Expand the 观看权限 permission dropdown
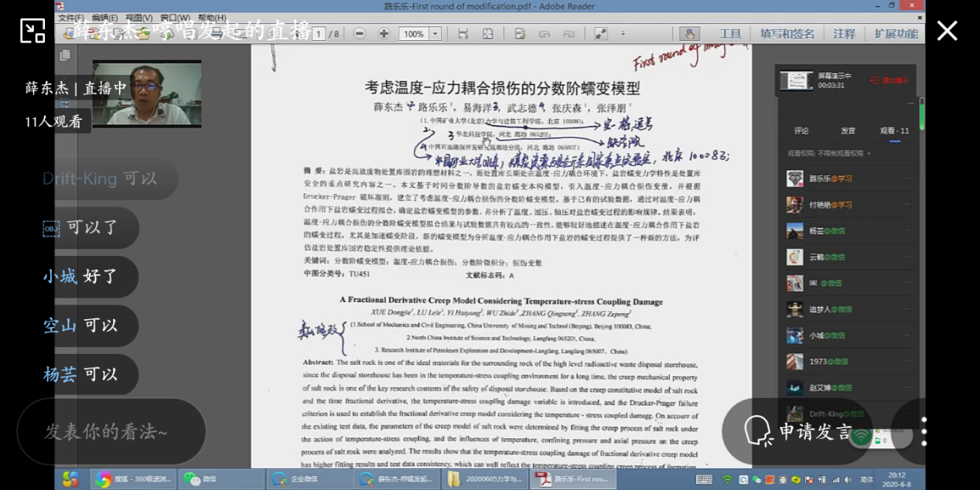Screen dimensions: 980x490 coord(828,153)
